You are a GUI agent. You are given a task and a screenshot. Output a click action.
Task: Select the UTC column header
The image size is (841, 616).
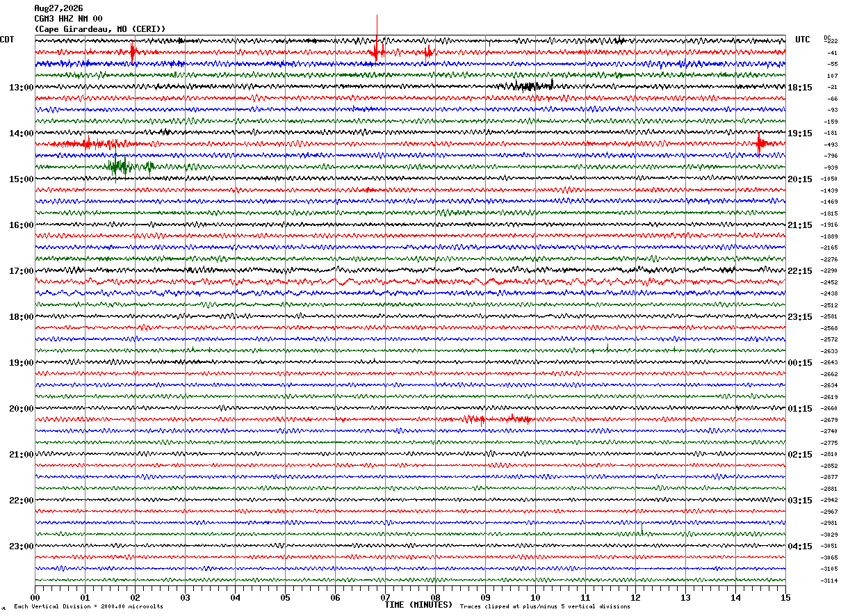tap(803, 40)
